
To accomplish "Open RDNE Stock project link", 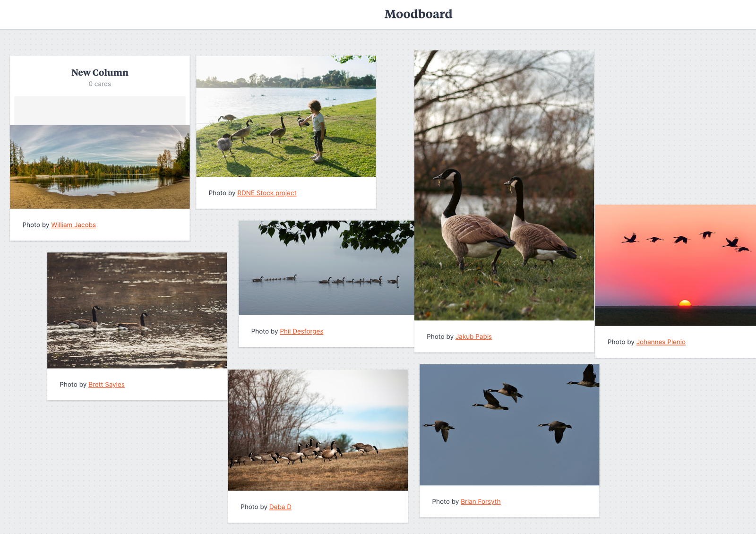I will coord(266,193).
